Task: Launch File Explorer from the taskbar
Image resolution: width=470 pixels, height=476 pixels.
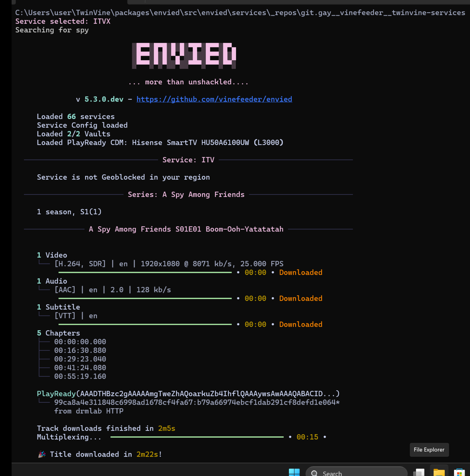Action: click(439, 472)
